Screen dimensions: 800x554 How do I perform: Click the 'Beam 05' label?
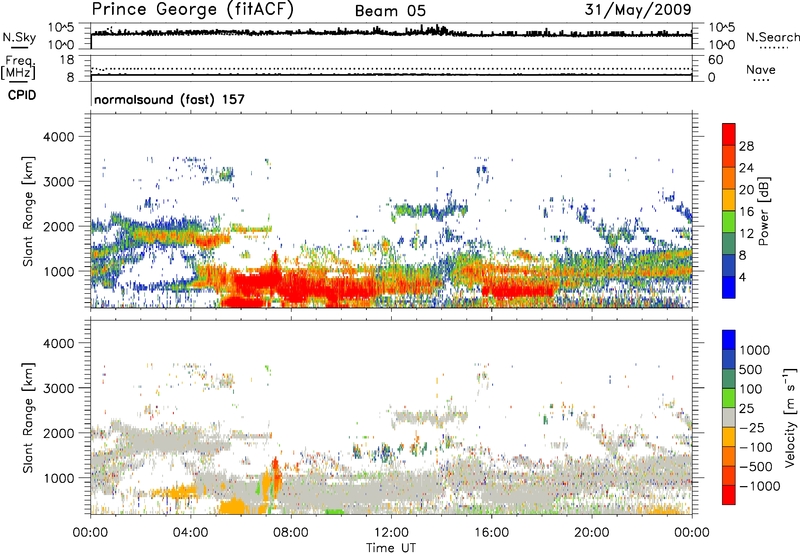[390, 11]
